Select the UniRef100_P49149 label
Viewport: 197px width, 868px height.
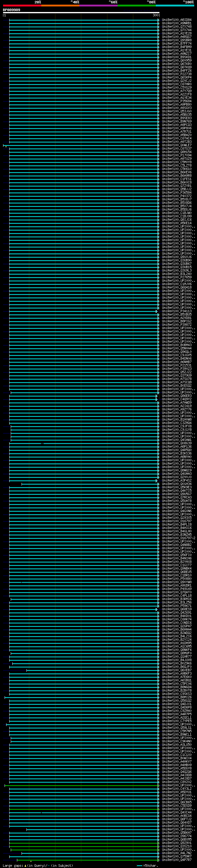click(x=176, y=589)
